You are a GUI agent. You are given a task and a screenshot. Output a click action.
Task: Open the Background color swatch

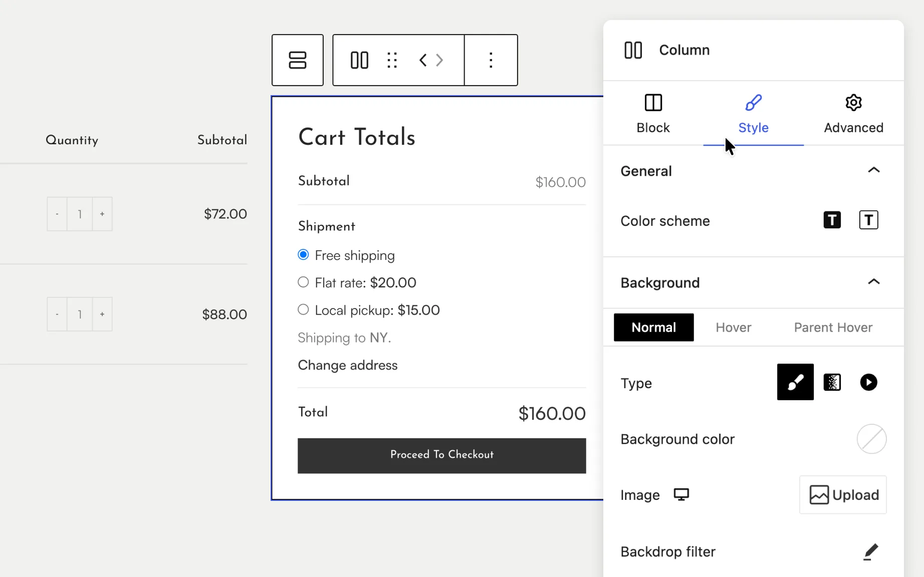pyautogui.click(x=872, y=439)
